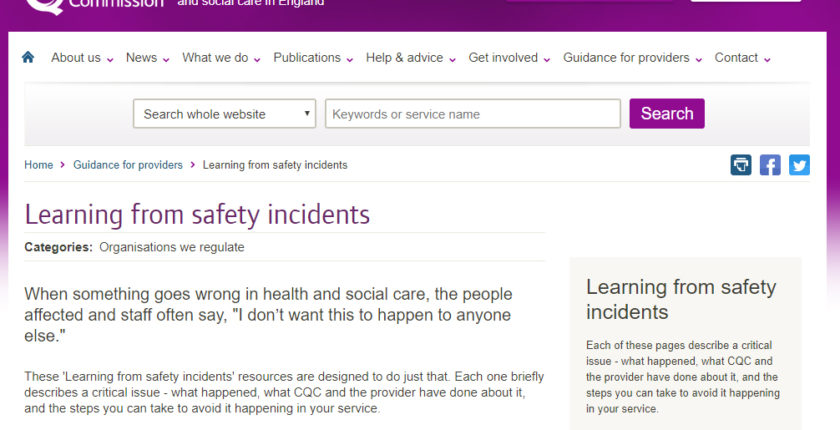This screenshot has width=840, height=430.
Task: Click the Learning from safety incidents sidebar heading
Action: click(680, 299)
